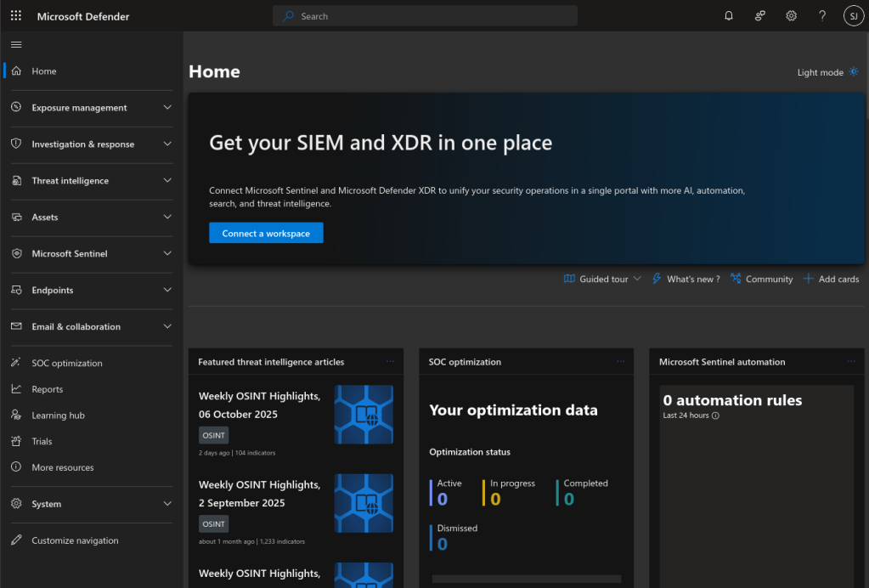Expand the Threat intelligence section
This screenshot has height=588, width=869.
(x=91, y=181)
